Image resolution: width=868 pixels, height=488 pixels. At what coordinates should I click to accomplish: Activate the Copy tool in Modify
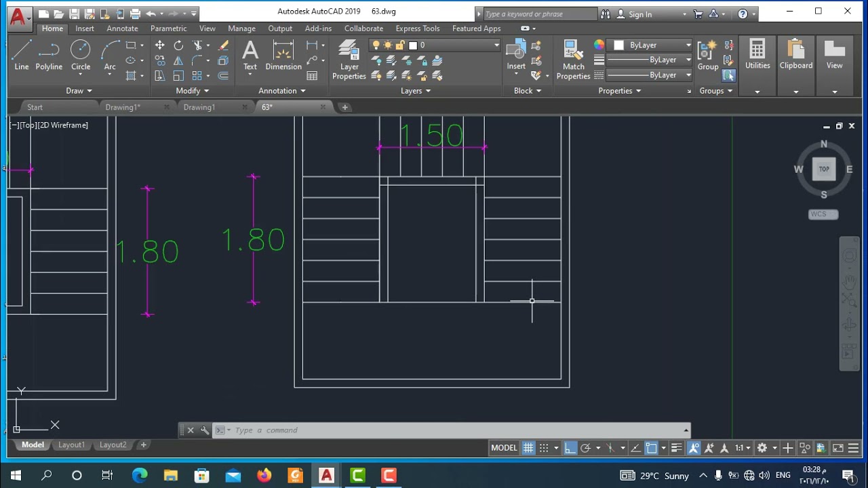(159, 60)
